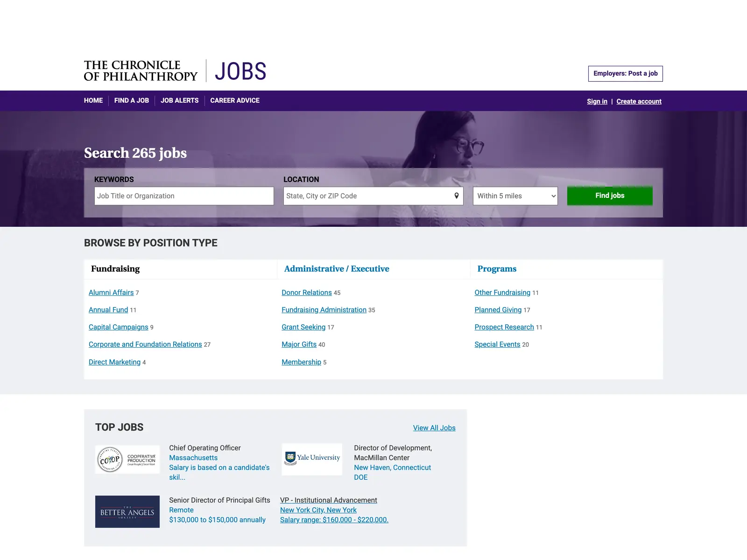Browse Capital Campaigns jobs
The image size is (747, 560).
coord(119,327)
